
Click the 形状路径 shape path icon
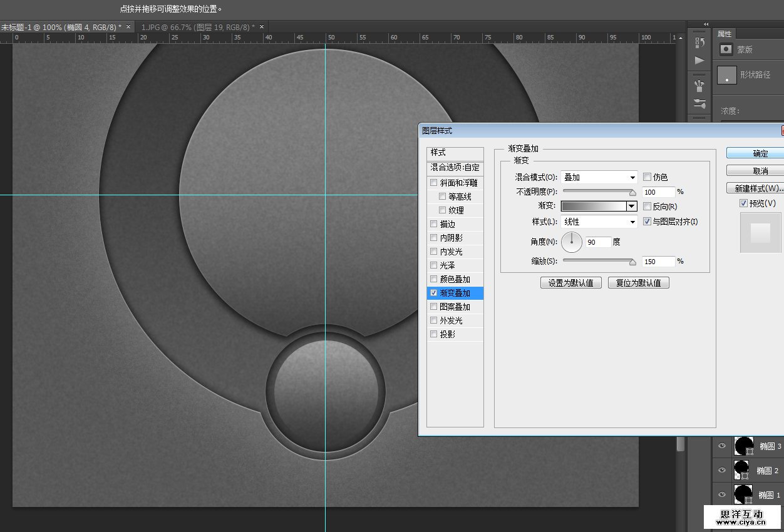click(x=726, y=75)
